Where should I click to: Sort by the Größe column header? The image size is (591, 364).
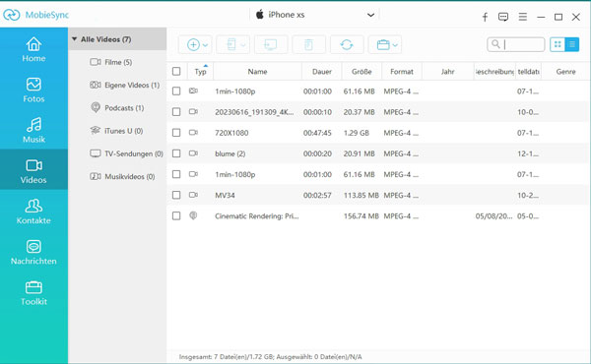coord(361,72)
